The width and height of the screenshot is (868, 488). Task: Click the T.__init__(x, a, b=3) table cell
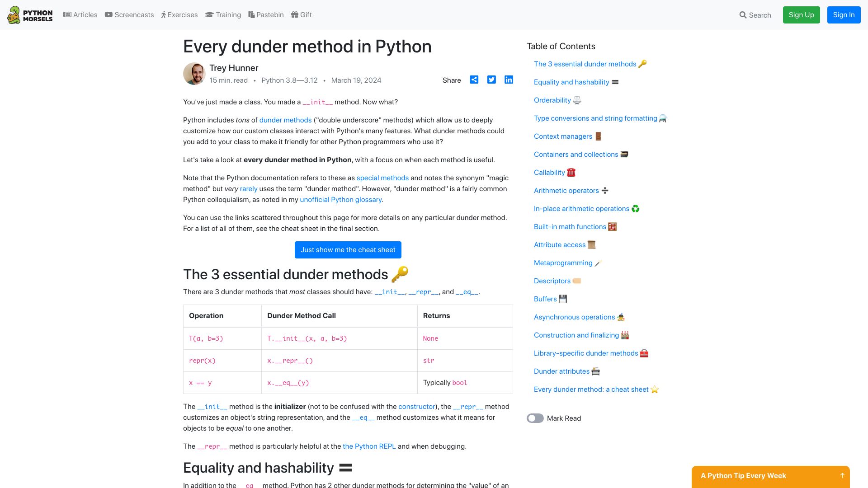(339, 338)
